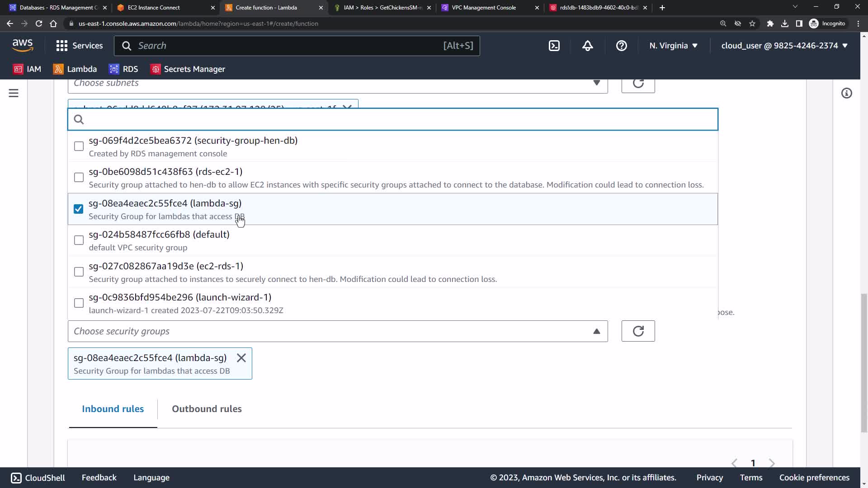Select the default VPC security group checkbox

point(79,240)
